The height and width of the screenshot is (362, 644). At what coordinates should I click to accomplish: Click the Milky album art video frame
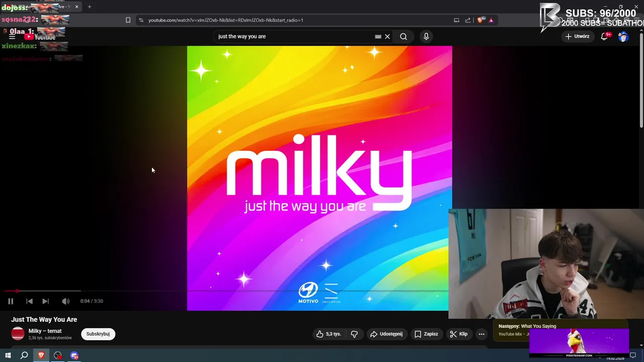319,178
